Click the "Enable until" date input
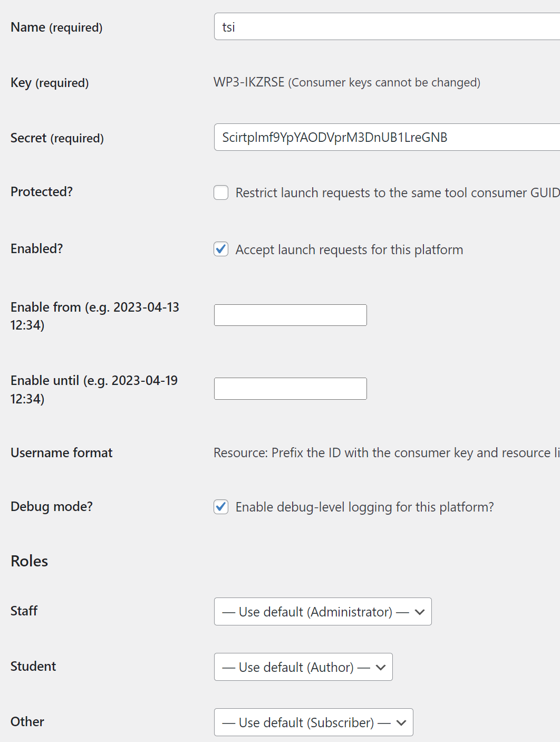Image resolution: width=560 pixels, height=742 pixels. (x=289, y=388)
